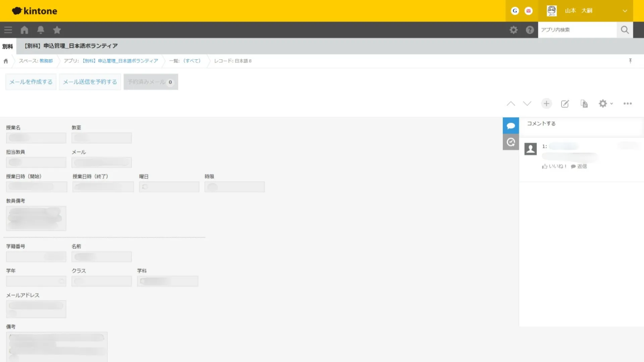Go to the kintone portal home icon
Screen dimensions: 644x362
click(24, 30)
